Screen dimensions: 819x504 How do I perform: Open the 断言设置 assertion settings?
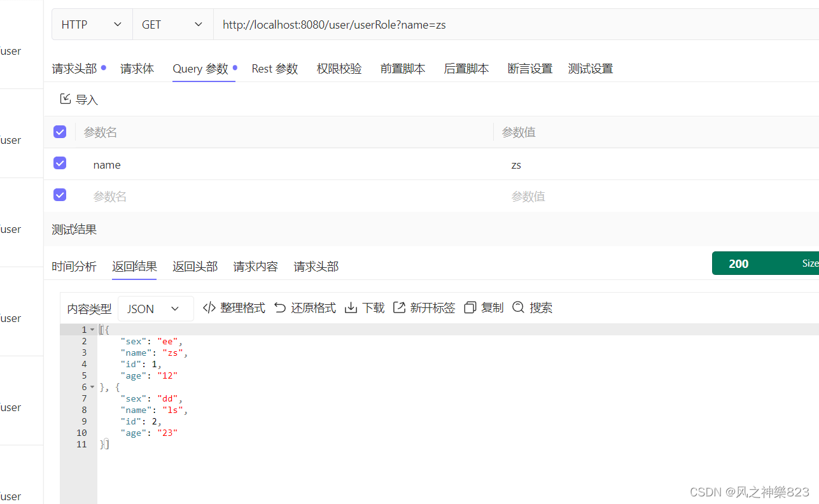pos(529,68)
